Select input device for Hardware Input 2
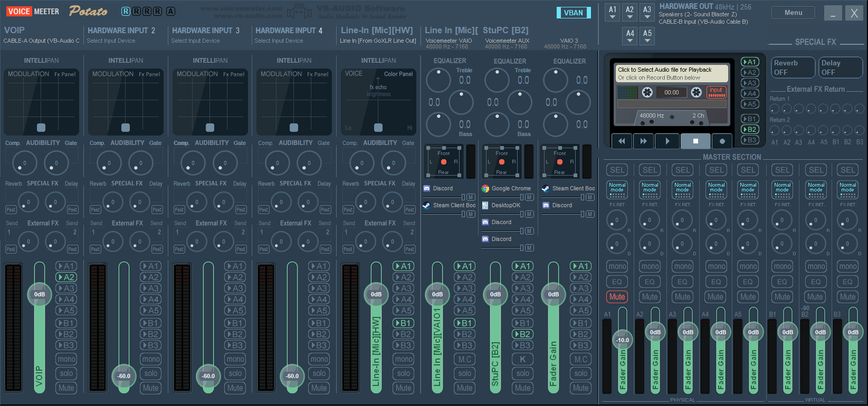868x406 pixels. 111,41
